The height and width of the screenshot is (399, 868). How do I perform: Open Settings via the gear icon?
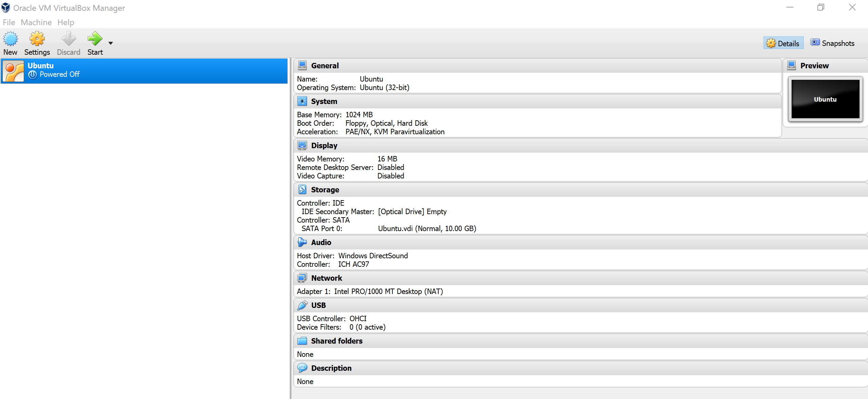(37, 39)
